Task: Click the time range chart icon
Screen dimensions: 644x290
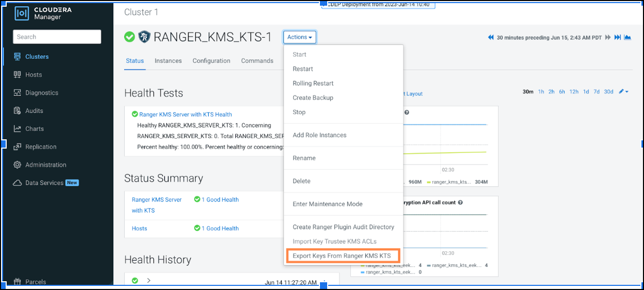Action: pyautogui.click(x=627, y=38)
